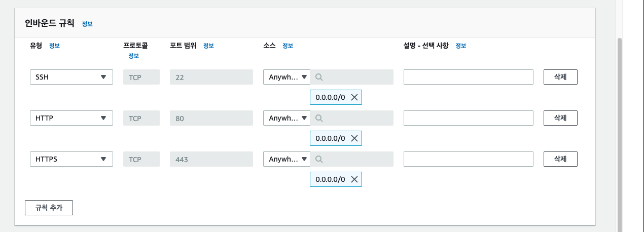Image resolution: width=644 pixels, height=232 pixels.
Task: Open 정보 link under 프로토콜
Action: [x=133, y=56]
